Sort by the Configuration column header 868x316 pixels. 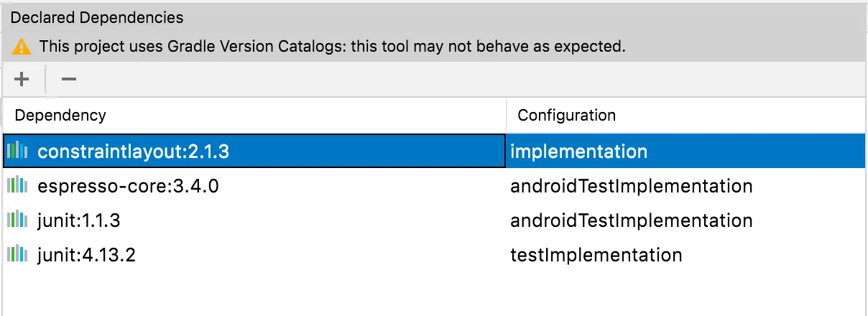(686, 115)
